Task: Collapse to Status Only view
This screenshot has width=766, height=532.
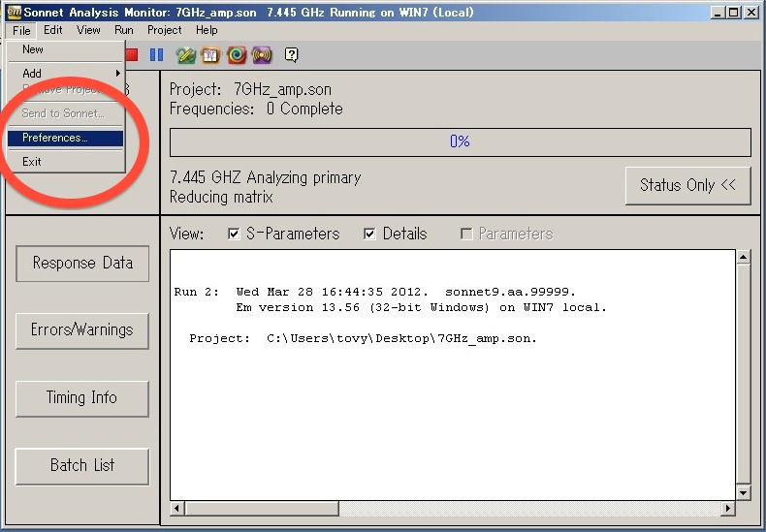Action: pyautogui.click(x=687, y=185)
